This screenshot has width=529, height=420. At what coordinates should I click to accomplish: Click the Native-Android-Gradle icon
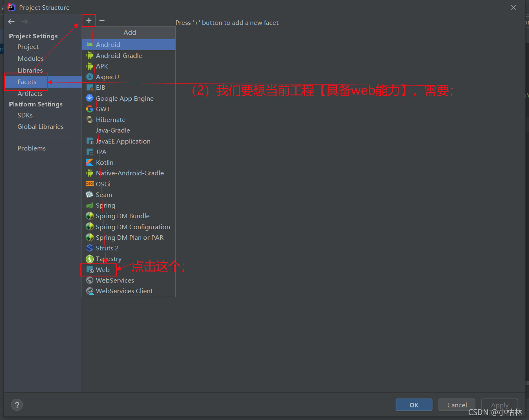[90, 173]
